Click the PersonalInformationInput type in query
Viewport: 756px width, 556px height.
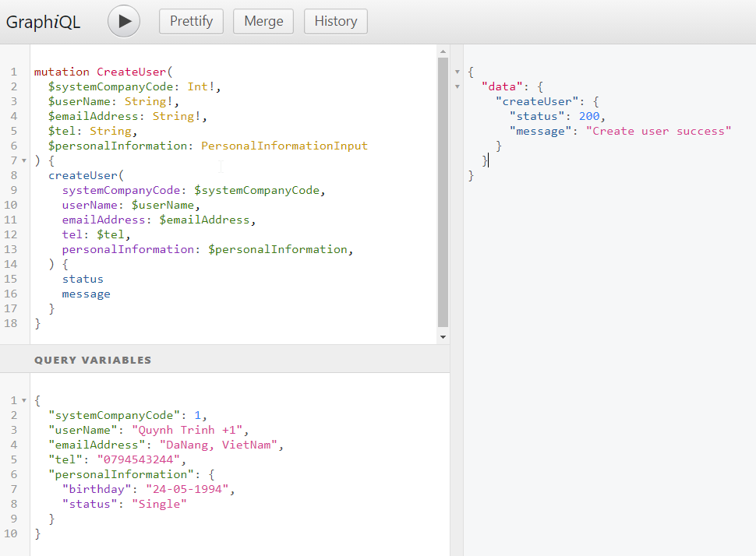(x=284, y=146)
